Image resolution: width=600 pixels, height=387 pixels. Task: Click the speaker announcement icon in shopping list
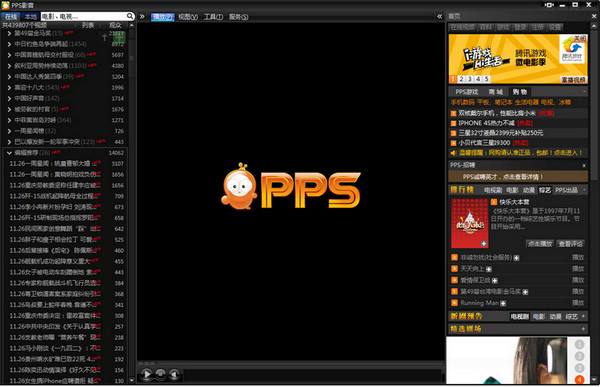coord(453,153)
